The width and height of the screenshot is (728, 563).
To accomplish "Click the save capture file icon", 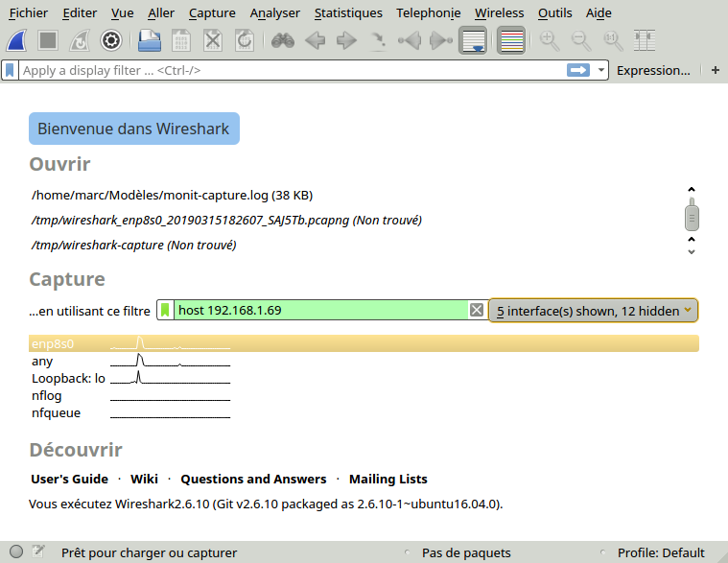I will coord(181,40).
